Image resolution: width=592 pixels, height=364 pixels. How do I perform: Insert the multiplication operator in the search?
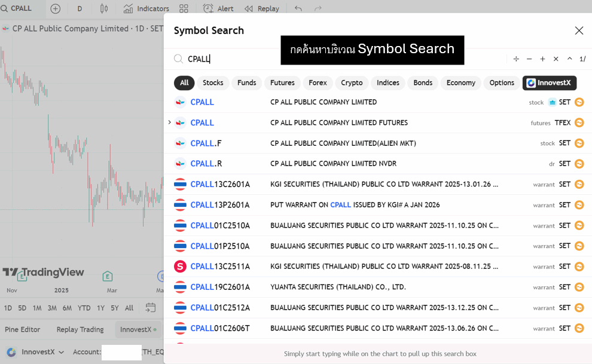click(x=556, y=59)
